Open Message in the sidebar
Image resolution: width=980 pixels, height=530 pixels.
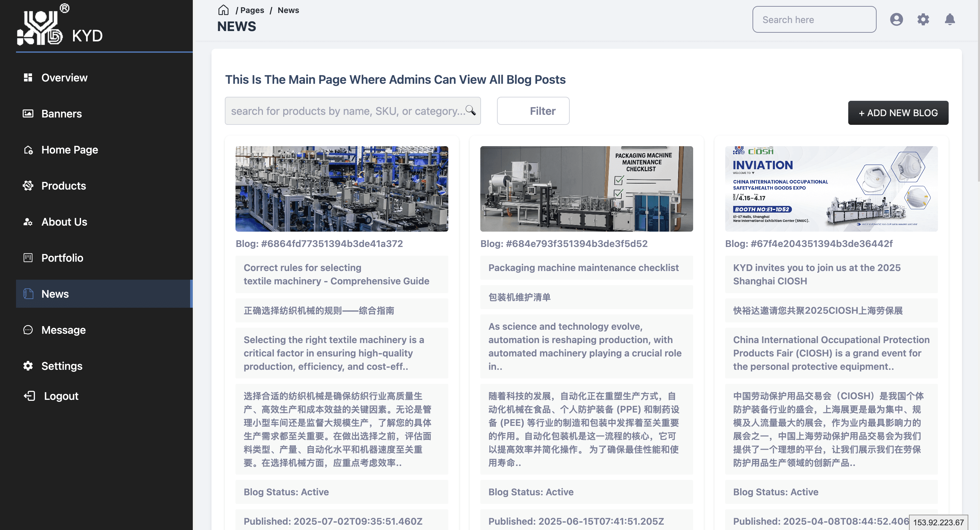(63, 330)
